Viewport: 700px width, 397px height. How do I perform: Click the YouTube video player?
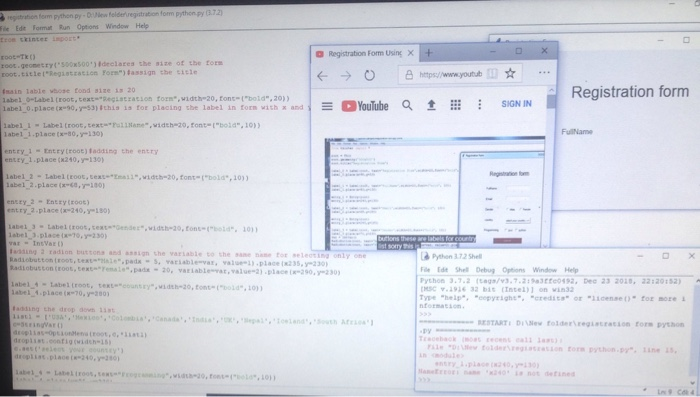coord(435,193)
